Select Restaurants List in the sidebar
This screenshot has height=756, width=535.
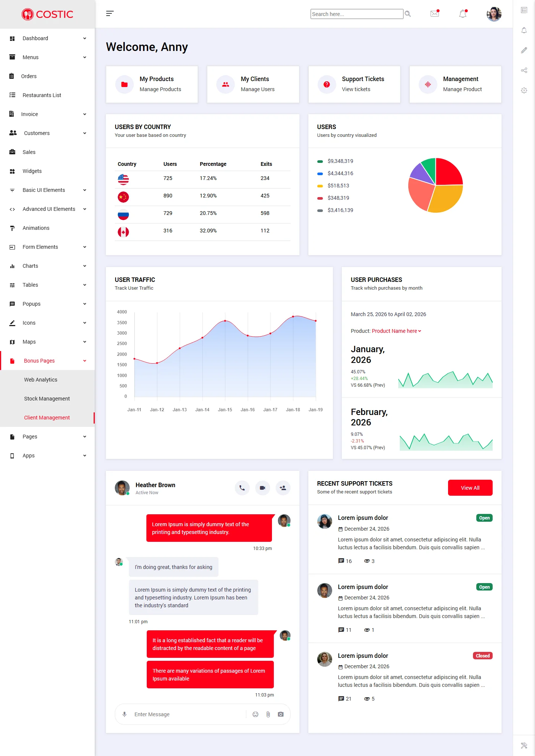(x=42, y=95)
